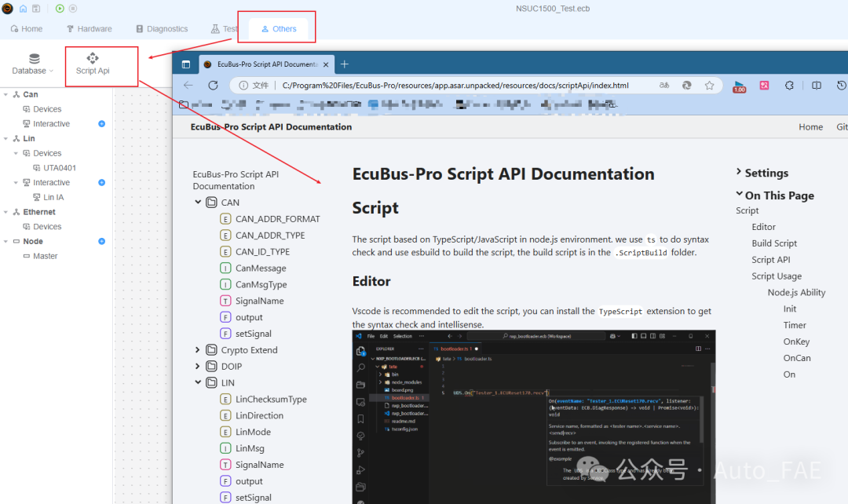The width and height of the screenshot is (848, 504).
Task: Click the Stop icon next to Run
Action: click(72, 9)
